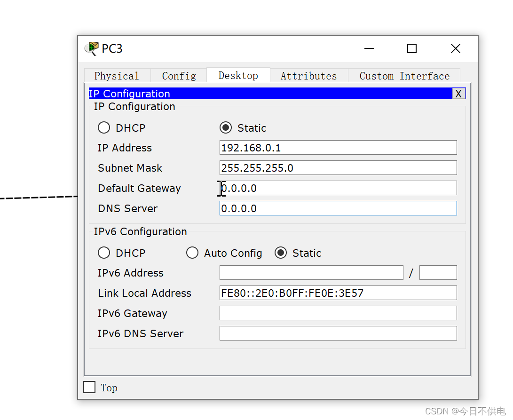Click the Subnet Mask label

(x=130, y=168)
